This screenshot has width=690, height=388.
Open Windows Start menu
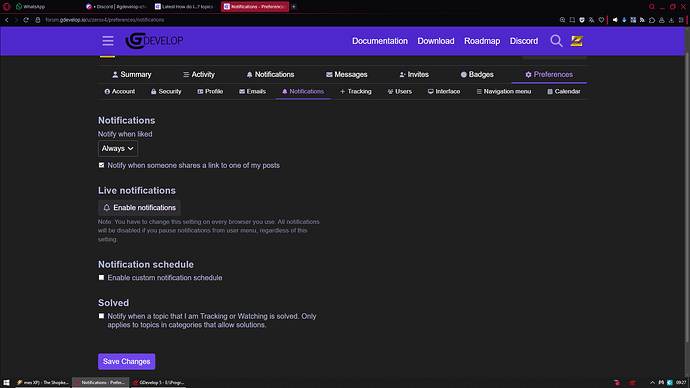pos(6,382)
